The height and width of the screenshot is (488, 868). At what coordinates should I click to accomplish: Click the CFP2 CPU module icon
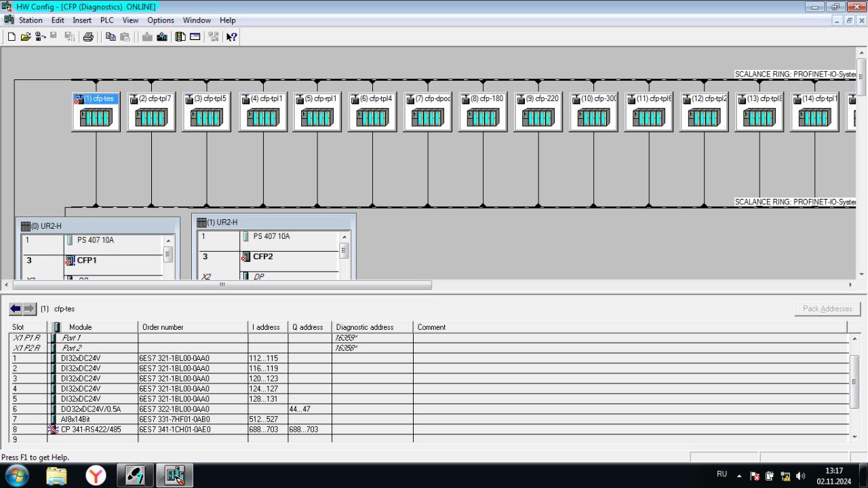[x=246, y=257]
